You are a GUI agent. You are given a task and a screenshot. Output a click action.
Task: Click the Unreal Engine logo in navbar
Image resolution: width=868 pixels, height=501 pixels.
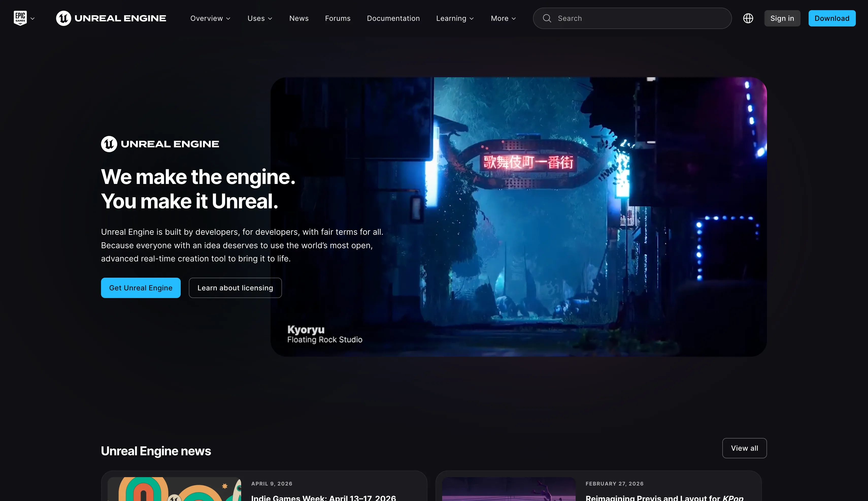[111, 18]
